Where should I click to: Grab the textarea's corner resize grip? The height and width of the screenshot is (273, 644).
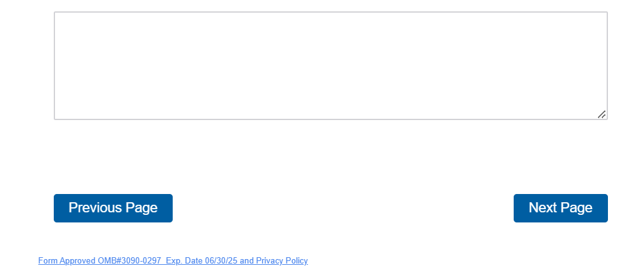pos(602,114)
